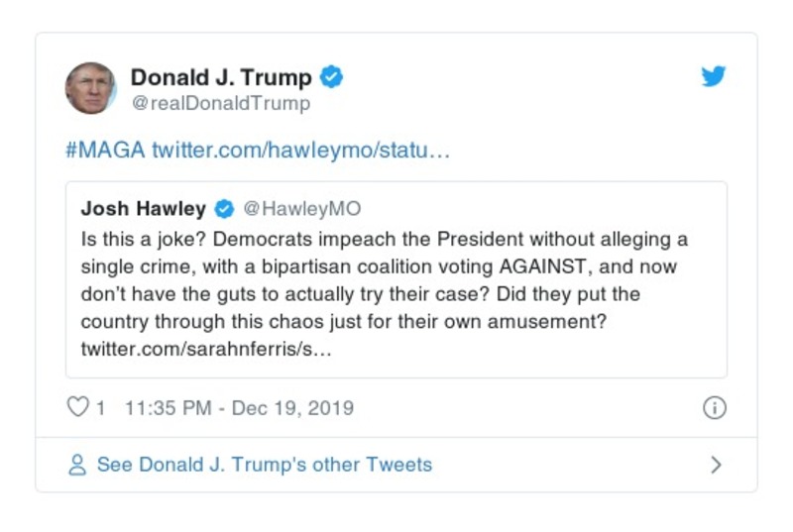Click the like count number 1
This screenshot has width=793, height=532.
(x=100, y=408)
